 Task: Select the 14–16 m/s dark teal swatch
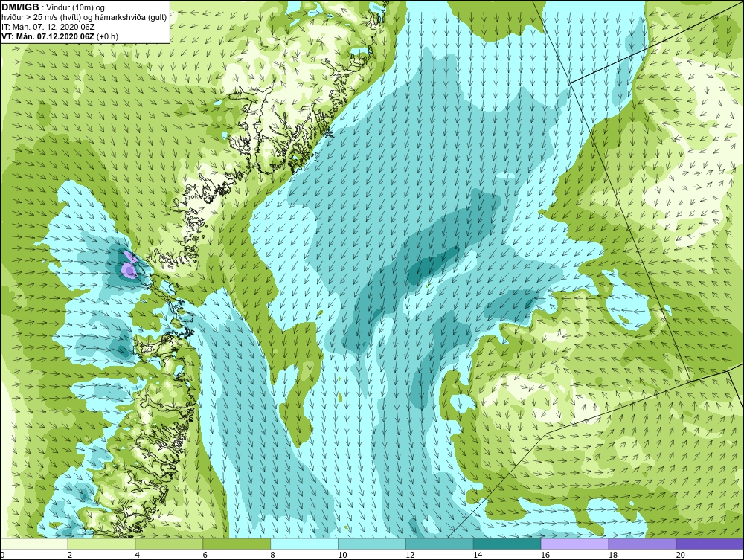click(x=507, y=544)
